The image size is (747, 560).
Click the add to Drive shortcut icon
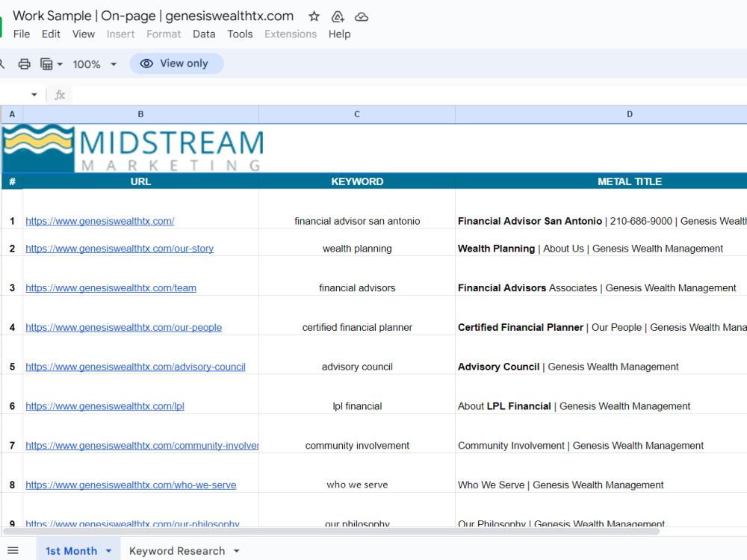point(338,16)
